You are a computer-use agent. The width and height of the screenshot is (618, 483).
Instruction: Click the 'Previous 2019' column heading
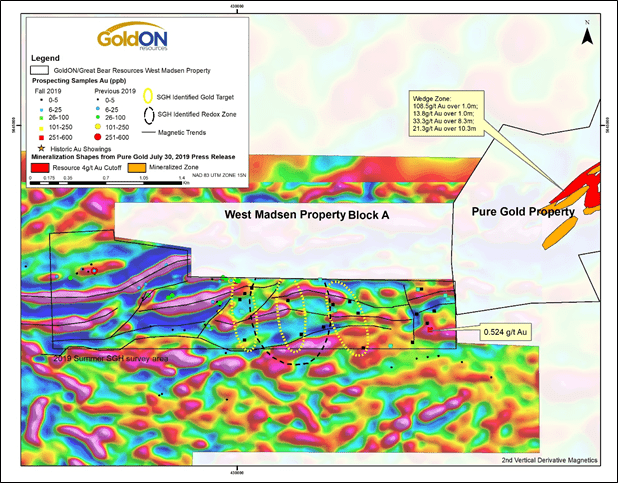[x=115, y=91]
